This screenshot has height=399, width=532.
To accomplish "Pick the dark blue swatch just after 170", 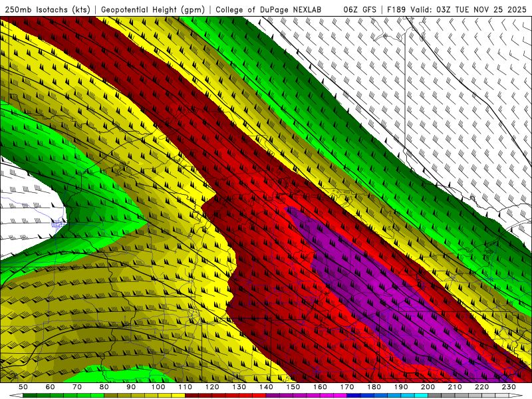I will coord(354,395).
